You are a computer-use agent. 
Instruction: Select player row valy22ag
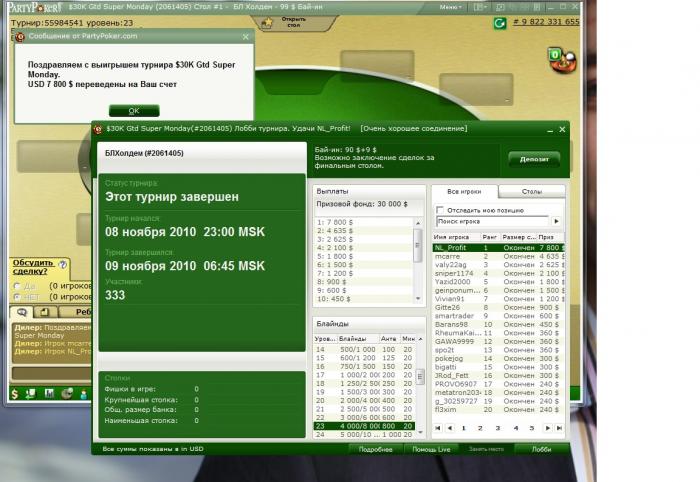[x=499, y=265]
